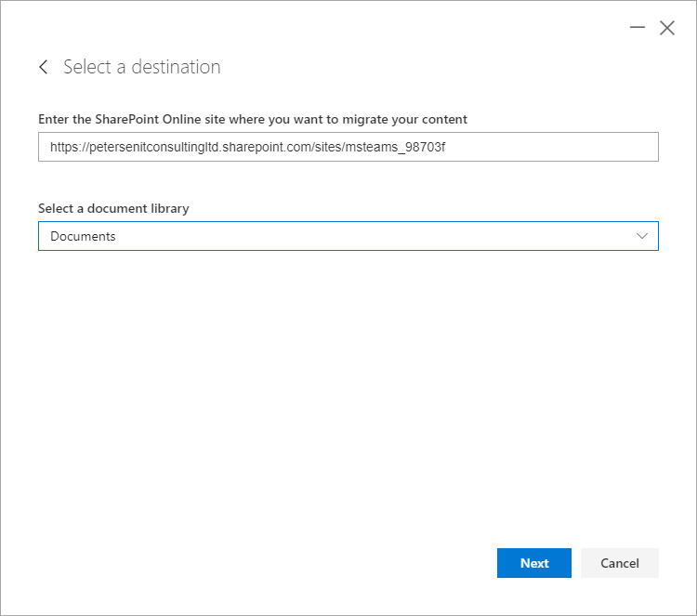697x616 pixels.
Task: Dismiss the wizard with the Cancel button
Action: pyautogui.click(x=619, y=563)
